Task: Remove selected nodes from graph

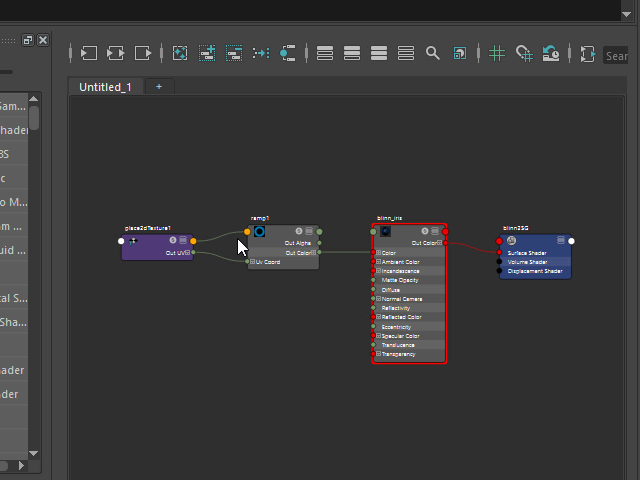Action: click(x=234, y=53)
